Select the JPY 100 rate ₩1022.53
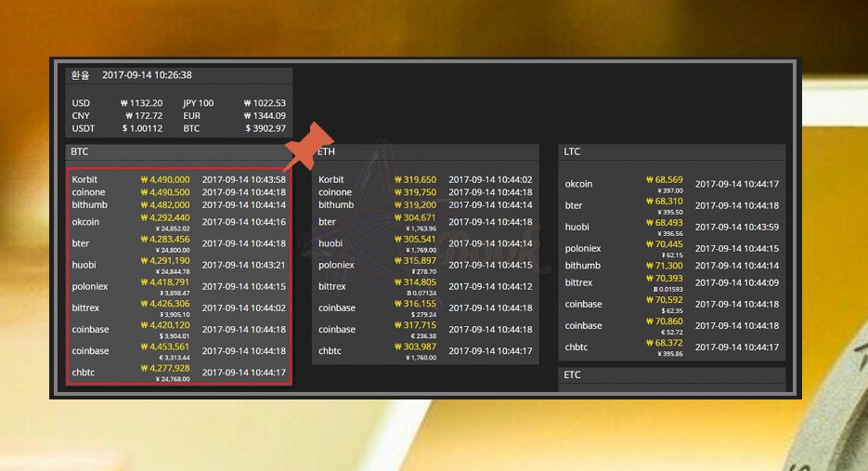The image size is (868, 471). 265,103
